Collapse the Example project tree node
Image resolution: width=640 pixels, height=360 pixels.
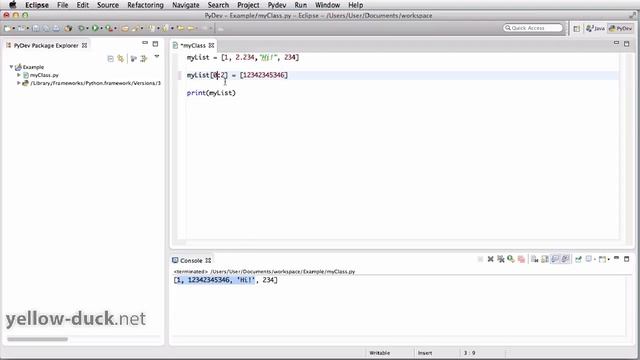11,67
